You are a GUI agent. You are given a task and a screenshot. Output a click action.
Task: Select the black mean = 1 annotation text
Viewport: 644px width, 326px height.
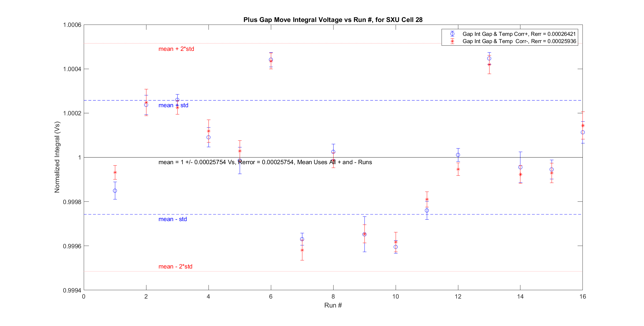(x=265, y=162)
